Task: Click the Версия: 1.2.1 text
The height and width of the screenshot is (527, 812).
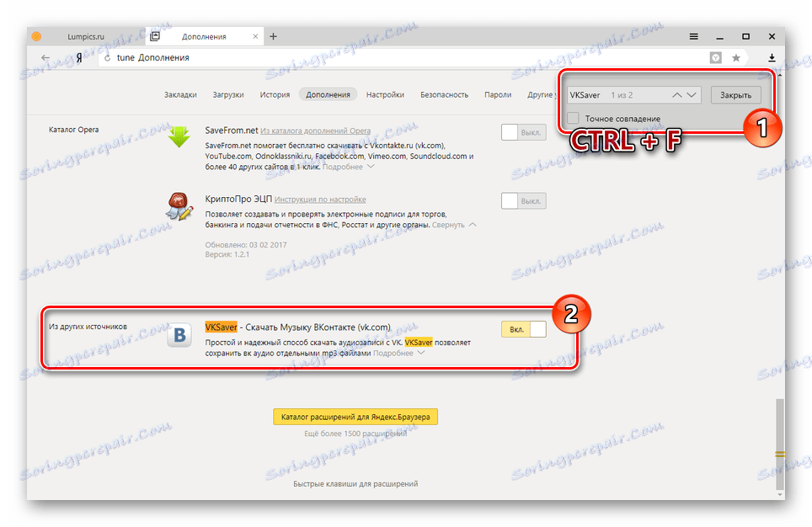Action: click(227, 255)
